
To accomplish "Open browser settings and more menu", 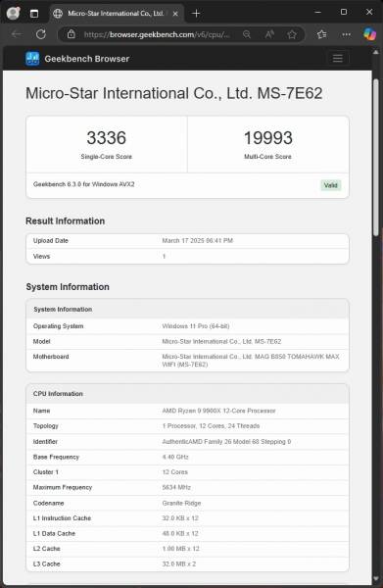I will tap(347, 34).
